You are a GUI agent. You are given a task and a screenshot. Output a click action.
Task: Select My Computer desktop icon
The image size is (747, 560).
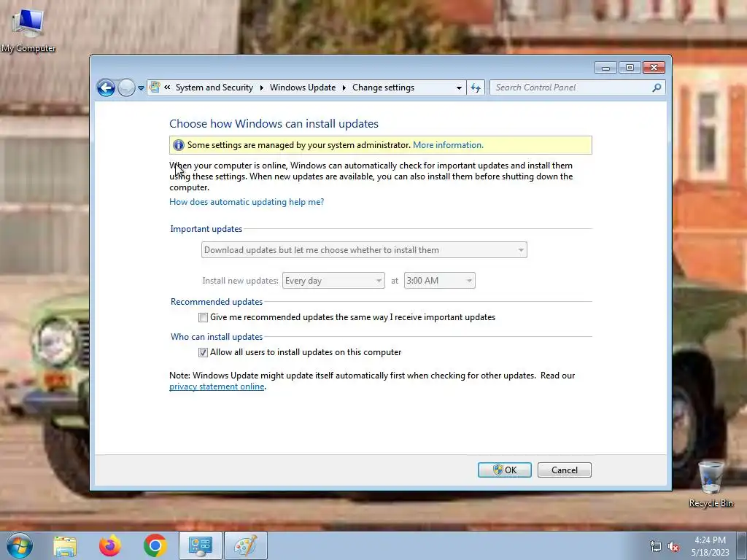tap(28, 30)
